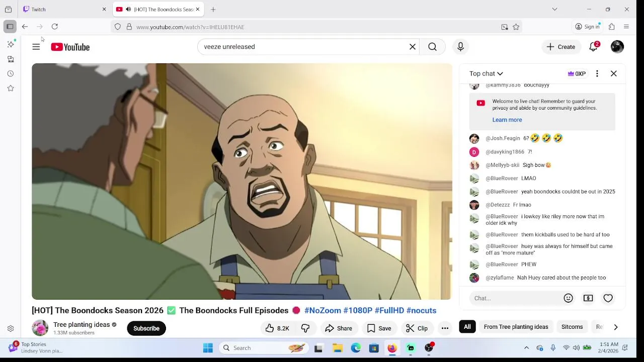Clear the search text with the X
The height and width of the screenshot is (362, 644).
click(x=413, y=47)
